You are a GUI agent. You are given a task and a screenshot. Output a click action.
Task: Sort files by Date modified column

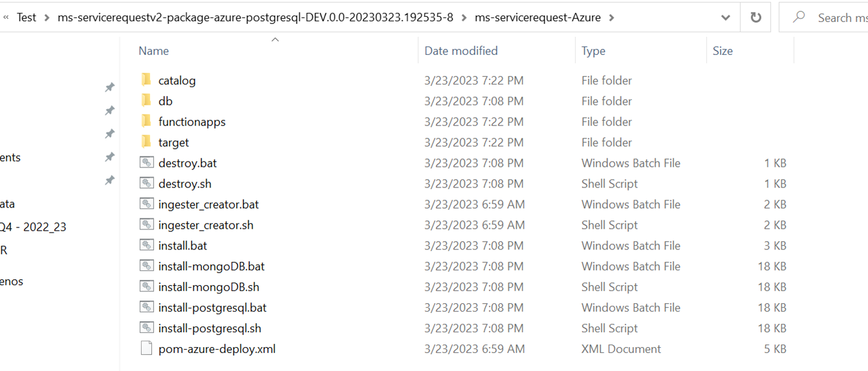coord(461,51)
